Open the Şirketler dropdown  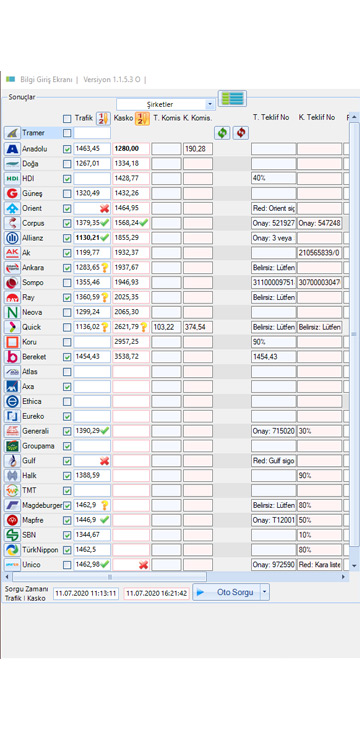[165, 104]
